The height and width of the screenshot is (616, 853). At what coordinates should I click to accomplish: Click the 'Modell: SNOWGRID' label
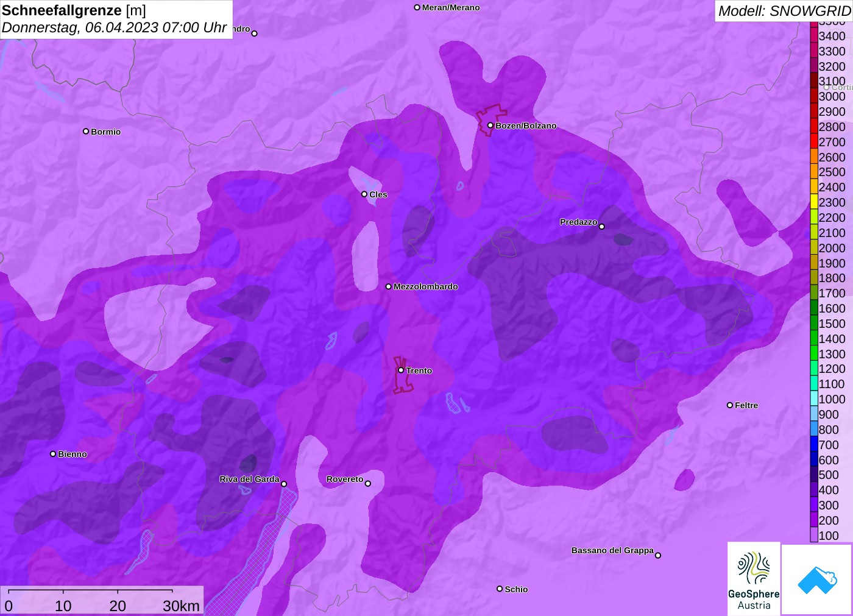tap(784, 11)
